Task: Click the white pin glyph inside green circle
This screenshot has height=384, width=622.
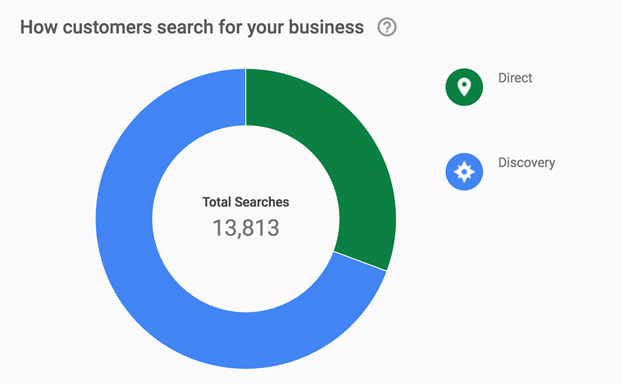Action: click(464, 87)
